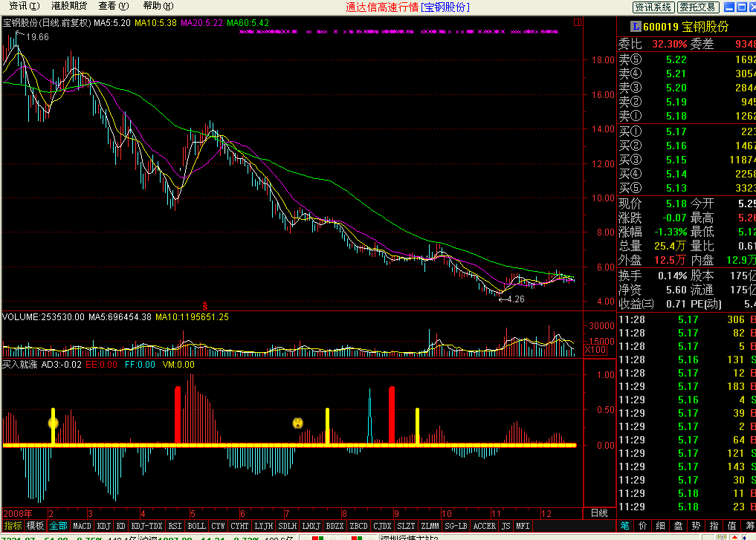Click the MA20:5.22 magenta label
The image size is (756, 540).
coord(201,22)
